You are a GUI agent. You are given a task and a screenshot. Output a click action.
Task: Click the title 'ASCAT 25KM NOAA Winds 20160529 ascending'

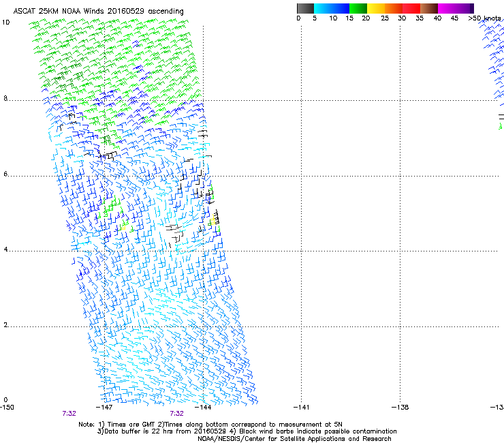click(98, 12)
